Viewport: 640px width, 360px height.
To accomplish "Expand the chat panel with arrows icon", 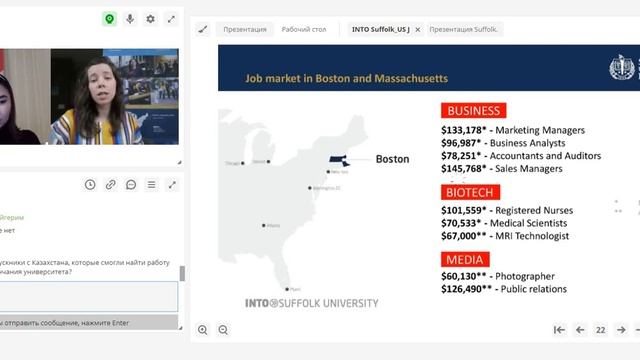I will pyautogui.click(x=172, y=184).
